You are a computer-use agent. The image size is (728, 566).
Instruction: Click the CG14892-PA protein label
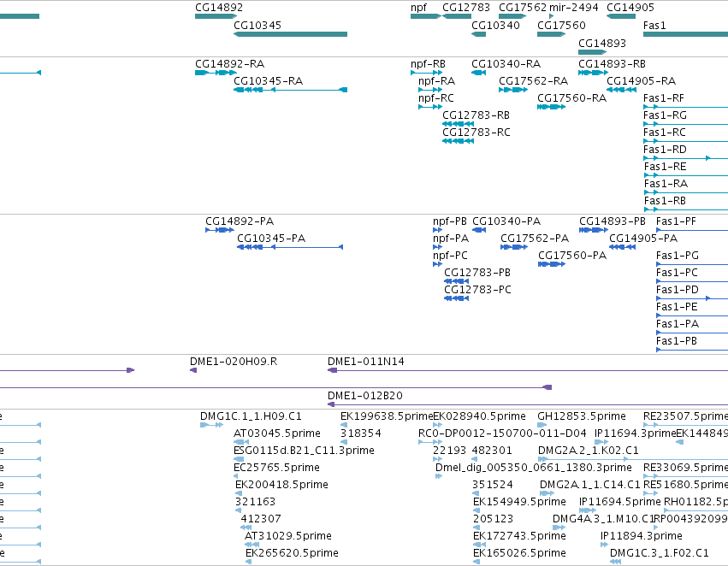point(240,221)
